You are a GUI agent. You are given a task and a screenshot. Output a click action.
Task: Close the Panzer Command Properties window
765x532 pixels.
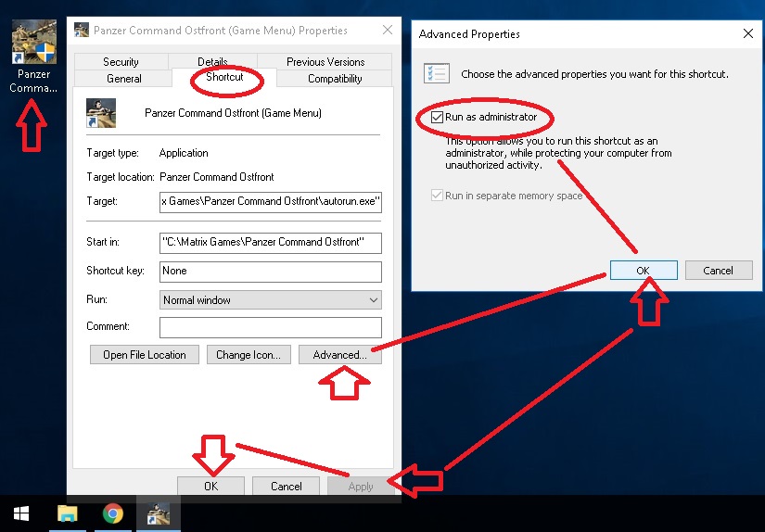pyautogui.click(x=388, y=31)
